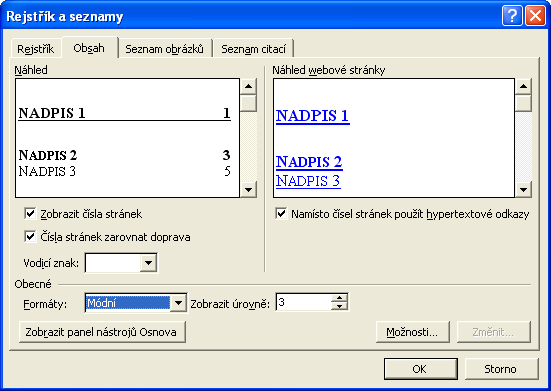Open the Formáty dropdown arrow
The width and height of the screenshot is (551, 391).
click(178, 303)
